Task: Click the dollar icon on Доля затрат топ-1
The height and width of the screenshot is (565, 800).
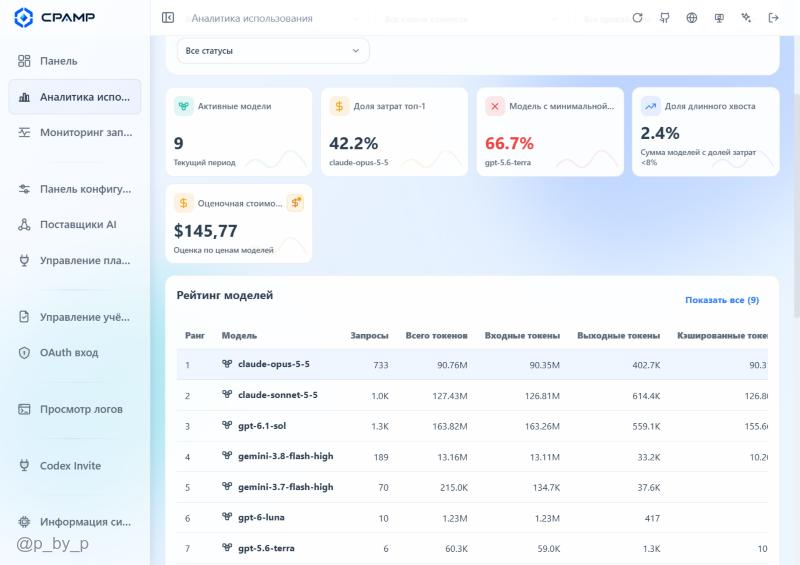Action: click(339, 106)
